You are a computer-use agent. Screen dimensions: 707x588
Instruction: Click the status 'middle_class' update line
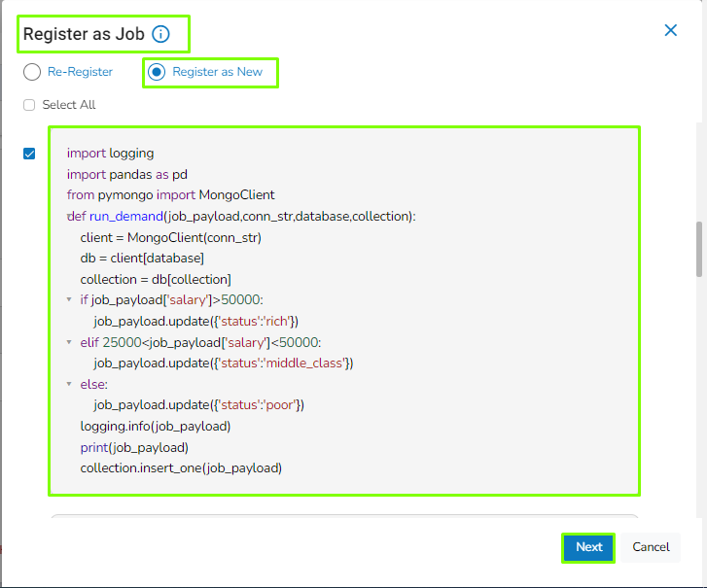(224, 363)
